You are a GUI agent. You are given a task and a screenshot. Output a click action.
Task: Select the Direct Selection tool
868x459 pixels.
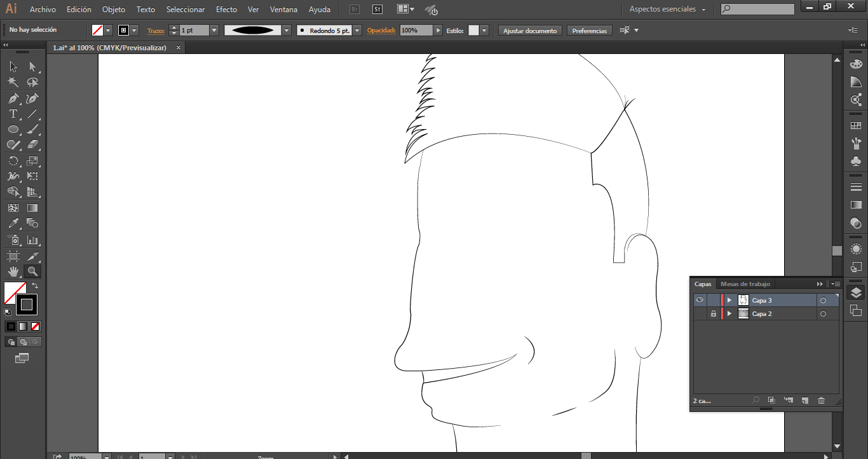point(32,66)
